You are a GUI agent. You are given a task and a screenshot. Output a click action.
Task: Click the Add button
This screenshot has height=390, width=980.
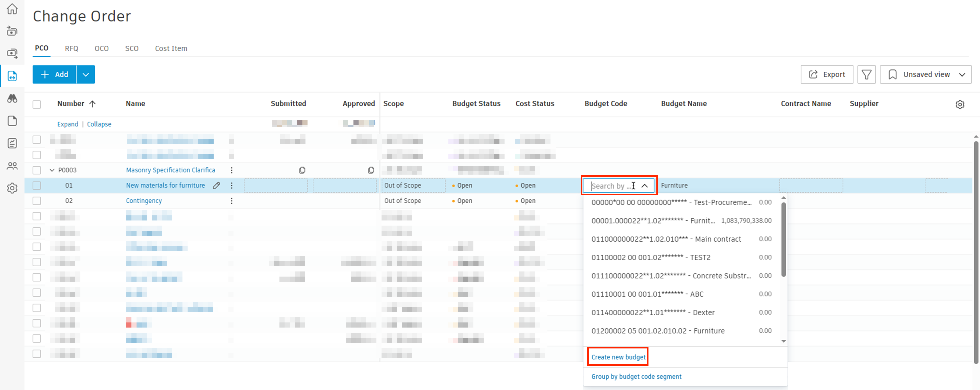click(54, 74)
